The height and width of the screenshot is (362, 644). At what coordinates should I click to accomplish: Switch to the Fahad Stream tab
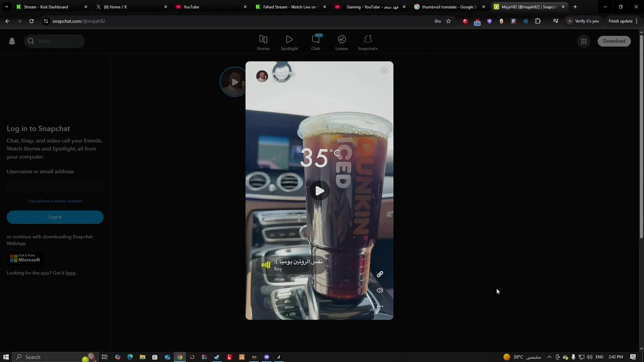290,7
